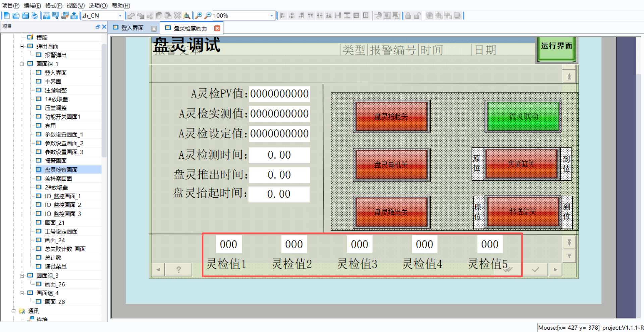Click the Align Right icon
The image size is (644, 332).
[x=301, y=15]
